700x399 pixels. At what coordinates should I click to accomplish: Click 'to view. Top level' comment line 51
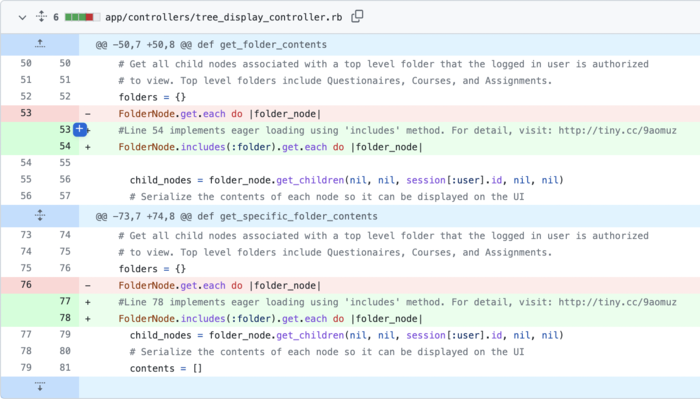pyautogui.click(x=335, y=81)
